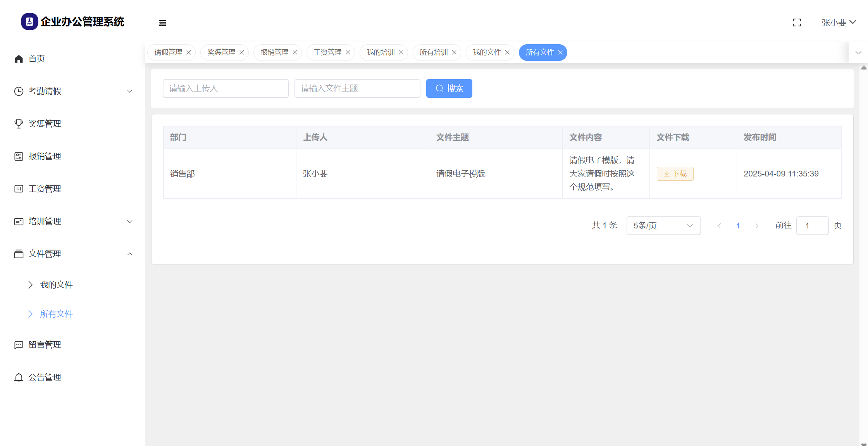Select 我的文件 in the sidebar
868x446 pixels.
tap(56, 285)
